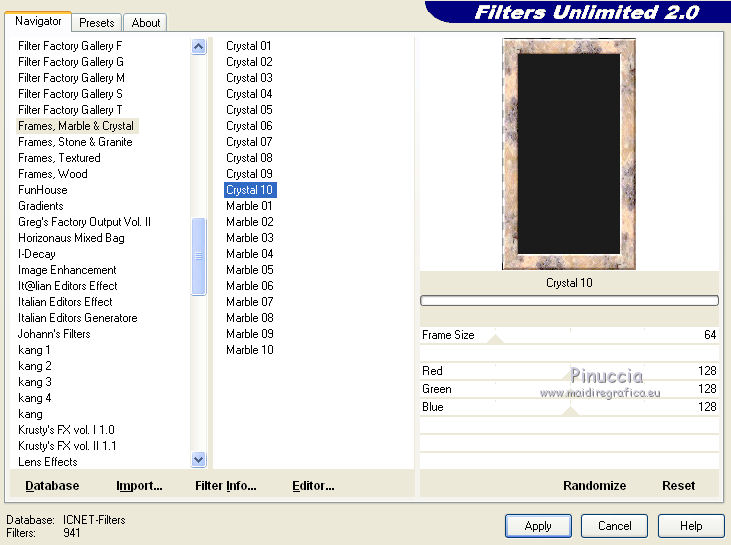This screenshot has width=731, height=545.
Task: Choose the Crystal 06 filter
Action: click(249, 126)
